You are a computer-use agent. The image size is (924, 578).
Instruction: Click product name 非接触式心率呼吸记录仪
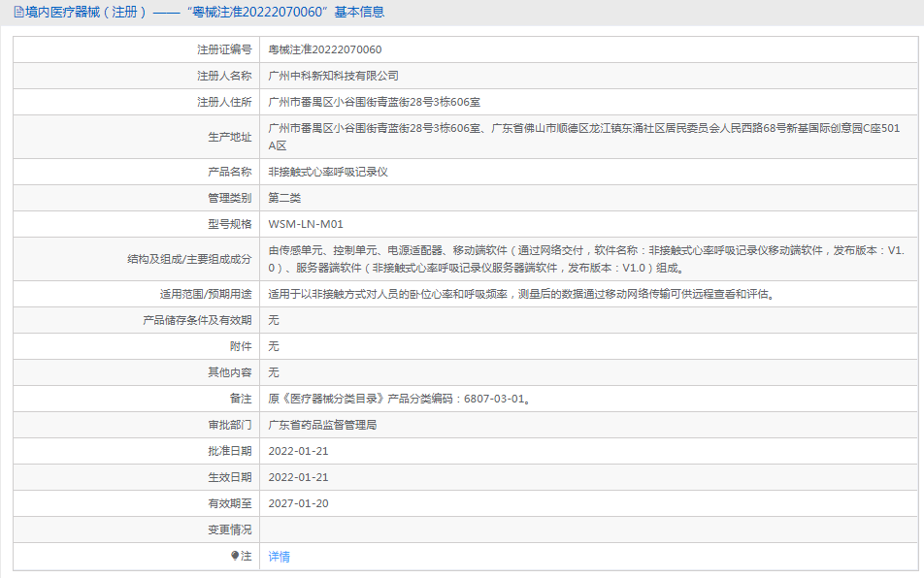pos(328,172)
